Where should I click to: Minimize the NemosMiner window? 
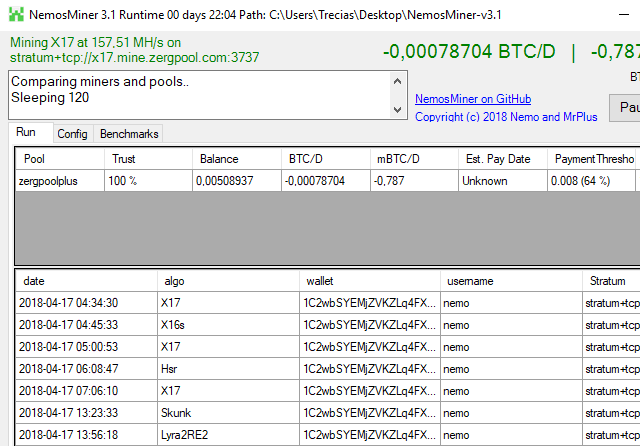[x=624, y=15]
